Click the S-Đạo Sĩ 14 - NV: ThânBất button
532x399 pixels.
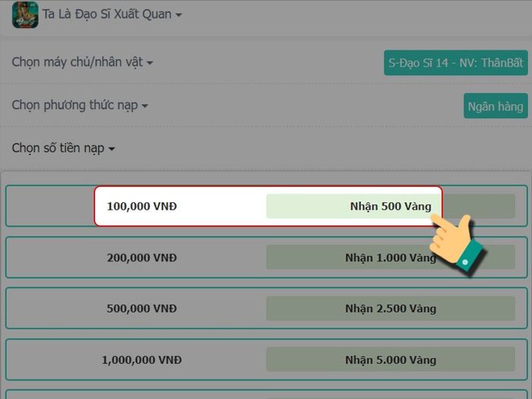coord(456,63)
